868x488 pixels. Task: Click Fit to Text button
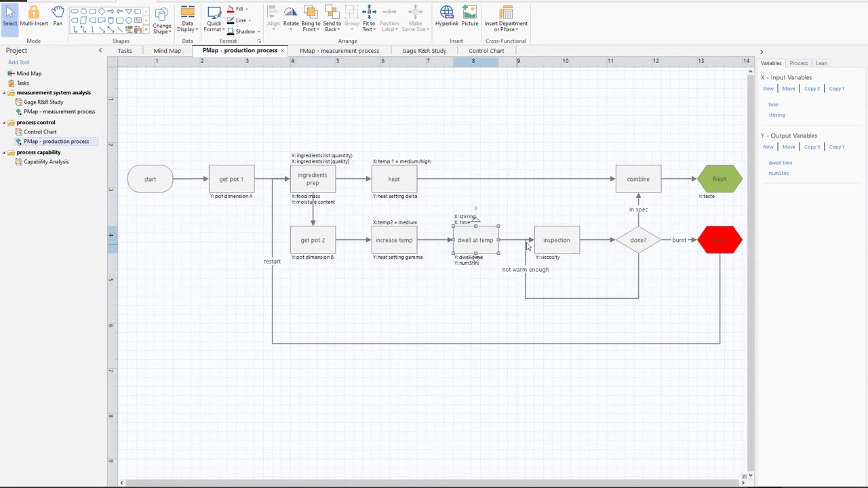369,19
